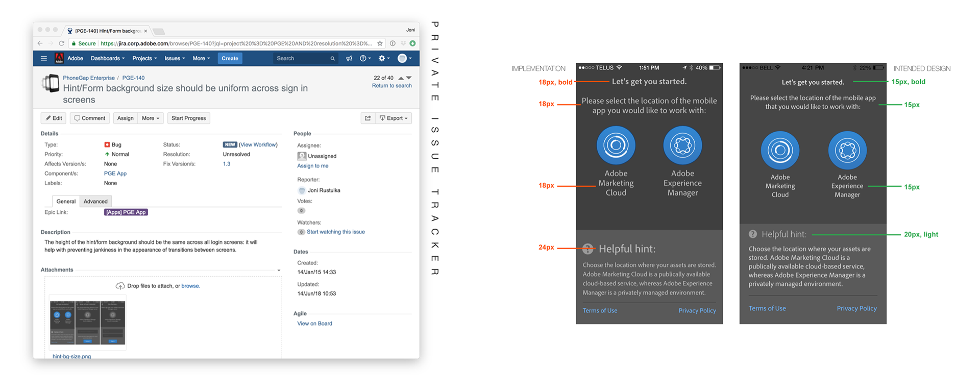Bookmark page with the star icon
Screen dimensions: 980x392
point(380,43)
